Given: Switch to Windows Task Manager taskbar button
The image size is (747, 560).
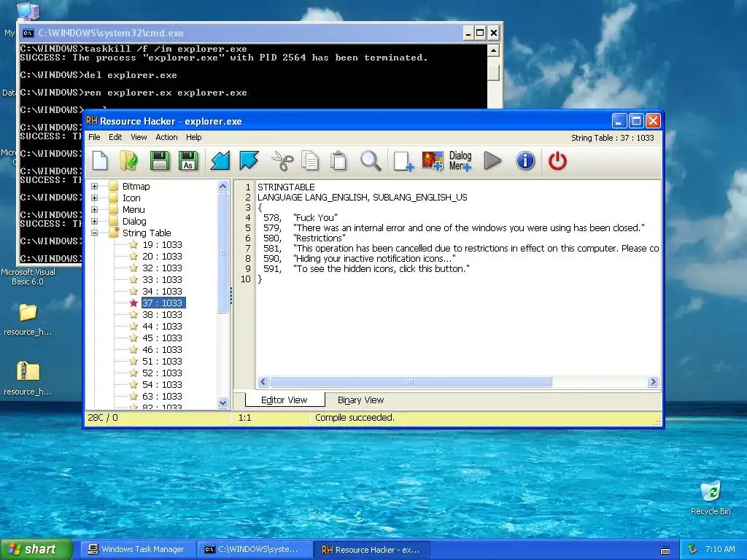Looking at the screenshot, I should [136, 549].
